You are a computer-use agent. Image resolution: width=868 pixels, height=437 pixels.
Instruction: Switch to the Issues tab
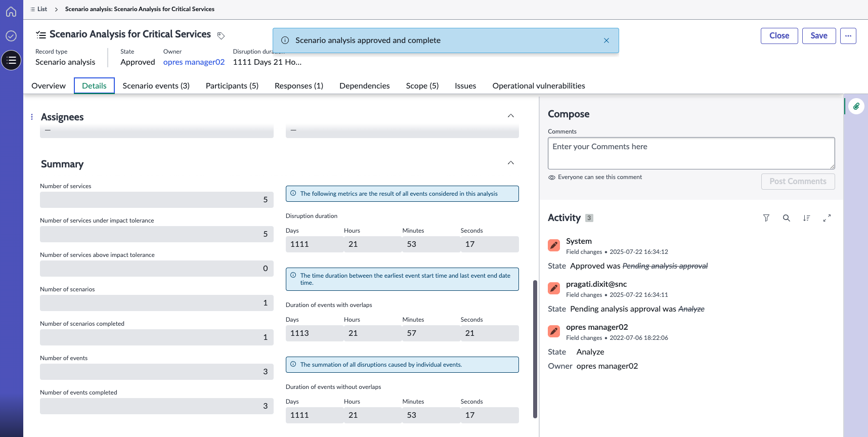tap(465, 85)
